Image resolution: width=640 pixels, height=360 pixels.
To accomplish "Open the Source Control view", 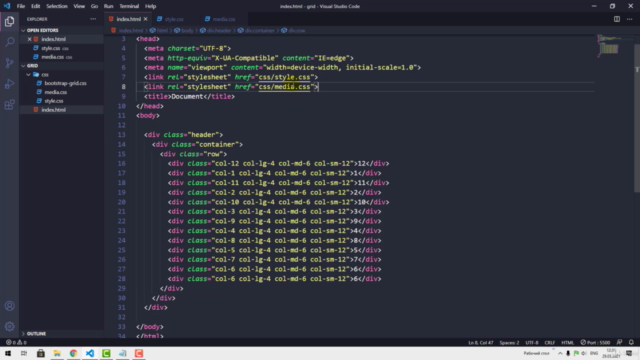I will (9, 63).
